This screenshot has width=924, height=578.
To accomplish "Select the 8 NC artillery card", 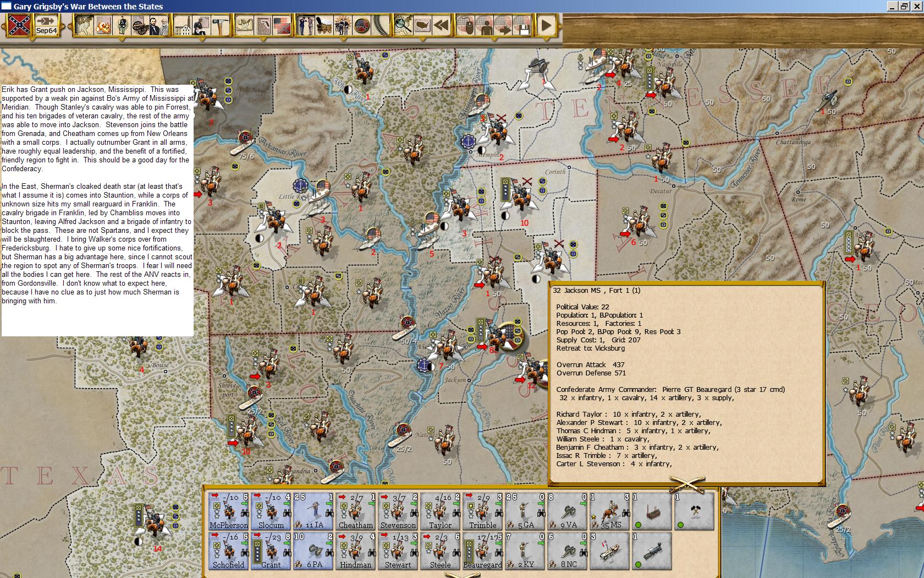I will point(568,550).
